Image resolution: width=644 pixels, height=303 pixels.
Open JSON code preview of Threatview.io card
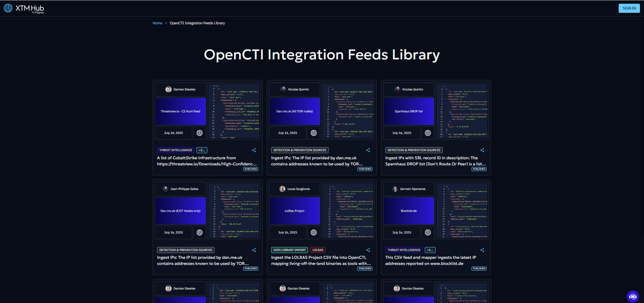coord(234,111)
